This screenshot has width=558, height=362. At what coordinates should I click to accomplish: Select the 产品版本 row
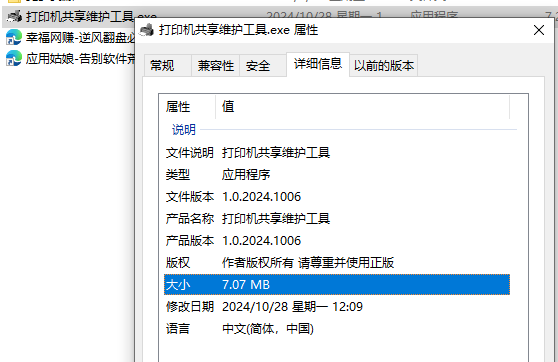coord(337,241)
